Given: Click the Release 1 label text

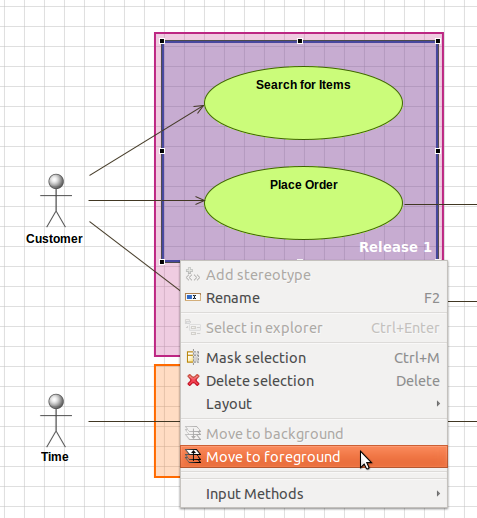Looking at the screenshot, I should tap(395, 247).
